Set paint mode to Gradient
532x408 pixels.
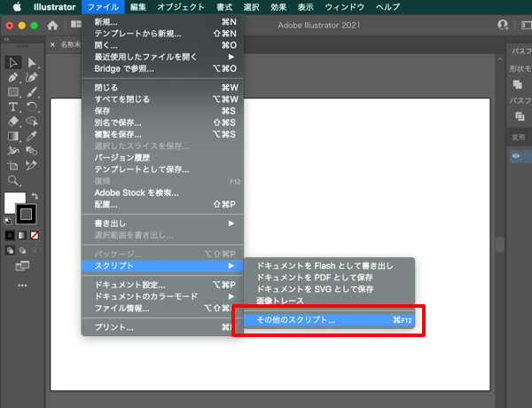coord(22,235)
